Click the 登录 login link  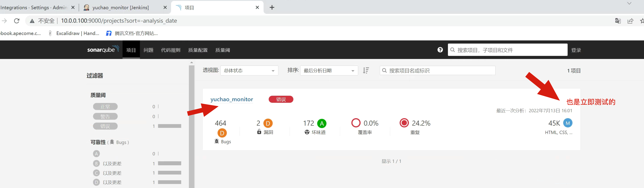(576, 50)
